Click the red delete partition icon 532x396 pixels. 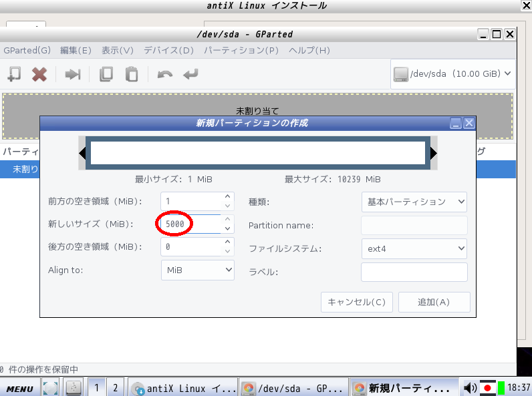point(39,74)
